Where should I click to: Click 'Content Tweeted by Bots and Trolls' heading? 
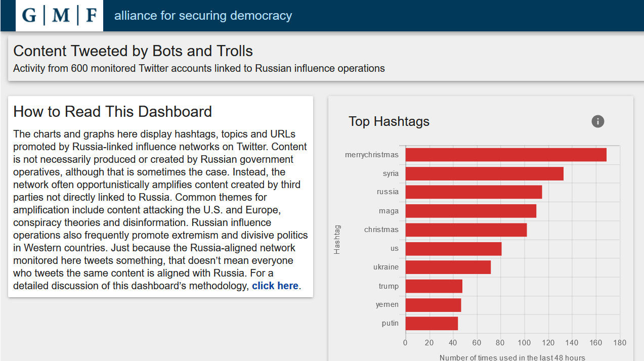(x=133, y=51)
